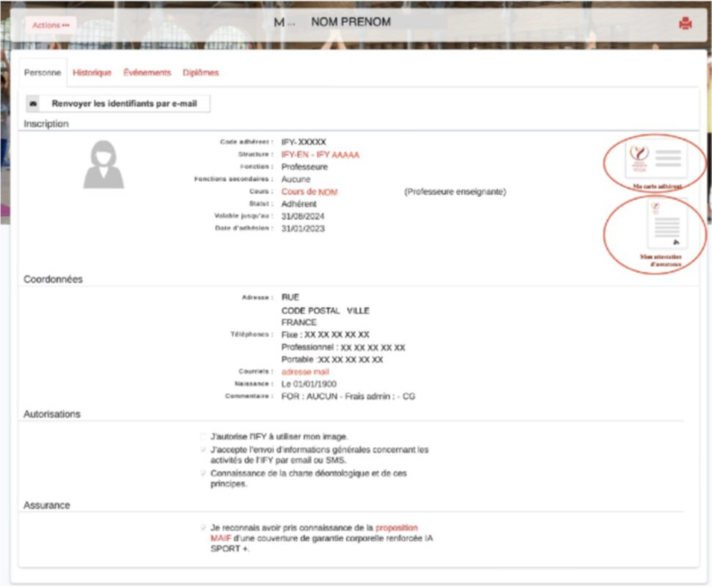Open the Événements tab
Viewport: 712px width, 588px height.
(x=147, y=73)
